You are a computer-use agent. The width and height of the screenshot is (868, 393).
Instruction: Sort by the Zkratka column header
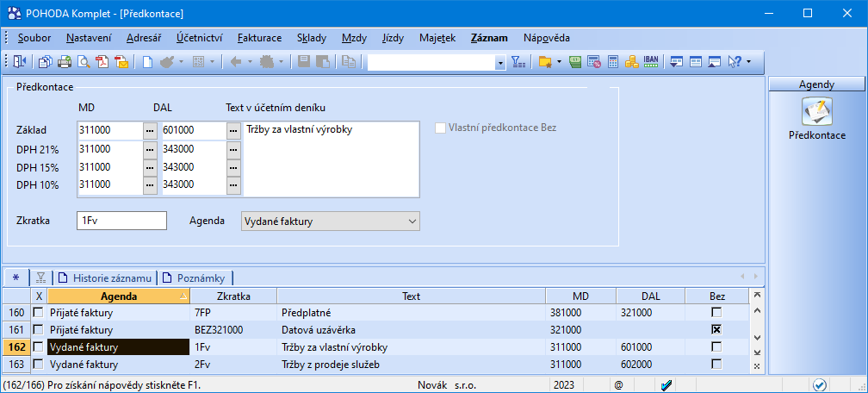click(x=234, y=296)
